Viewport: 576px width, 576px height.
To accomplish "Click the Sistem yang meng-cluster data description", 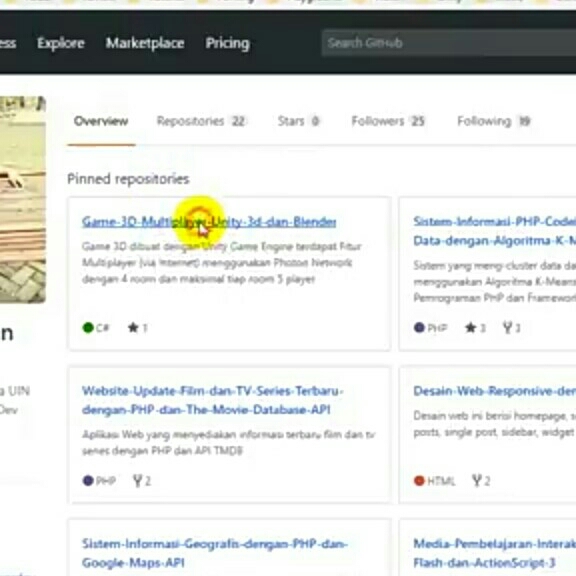I will pos(494,281).
